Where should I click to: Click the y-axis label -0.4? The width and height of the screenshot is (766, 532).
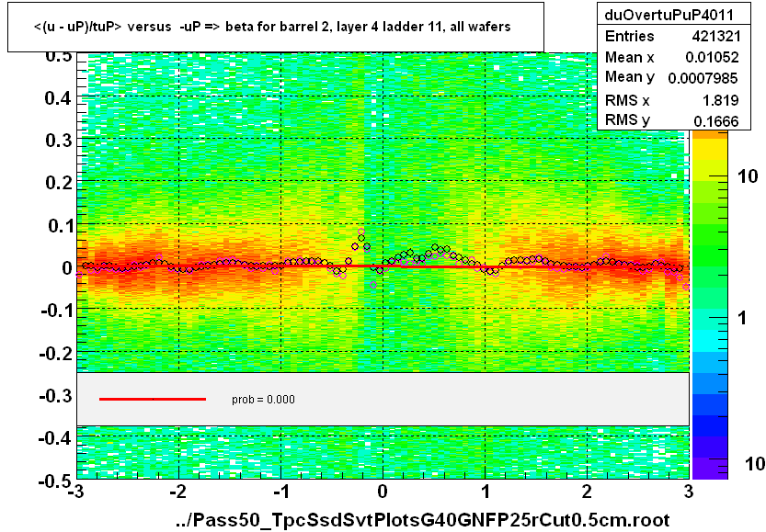pos(55,438)
